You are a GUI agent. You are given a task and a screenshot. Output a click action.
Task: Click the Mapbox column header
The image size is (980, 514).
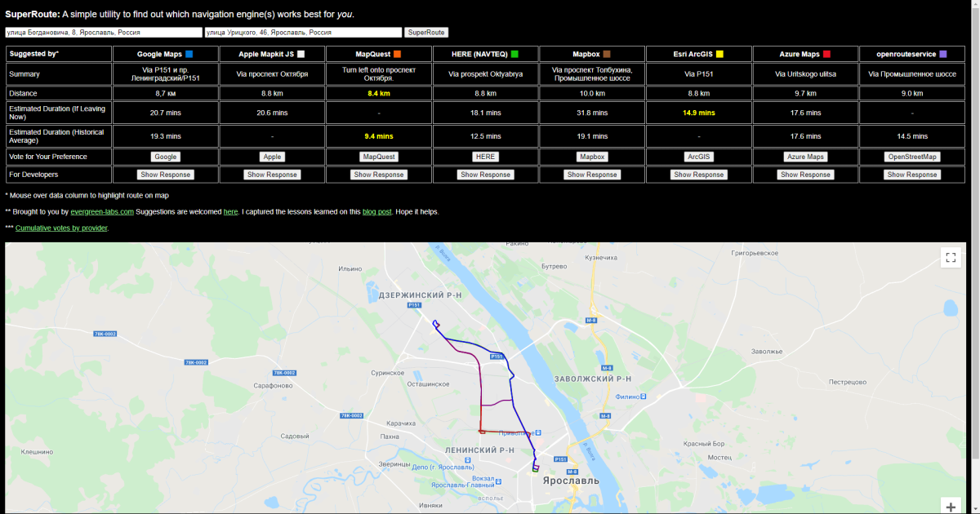592,54
